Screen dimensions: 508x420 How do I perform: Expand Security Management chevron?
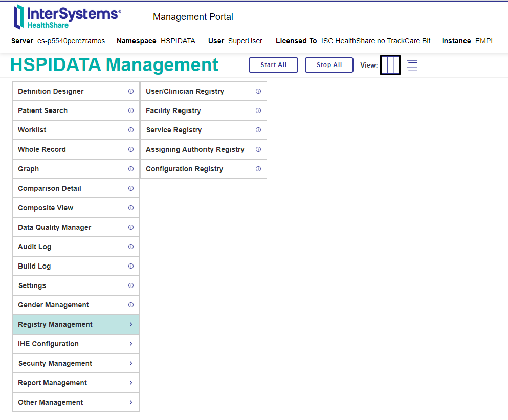point(131,363)
